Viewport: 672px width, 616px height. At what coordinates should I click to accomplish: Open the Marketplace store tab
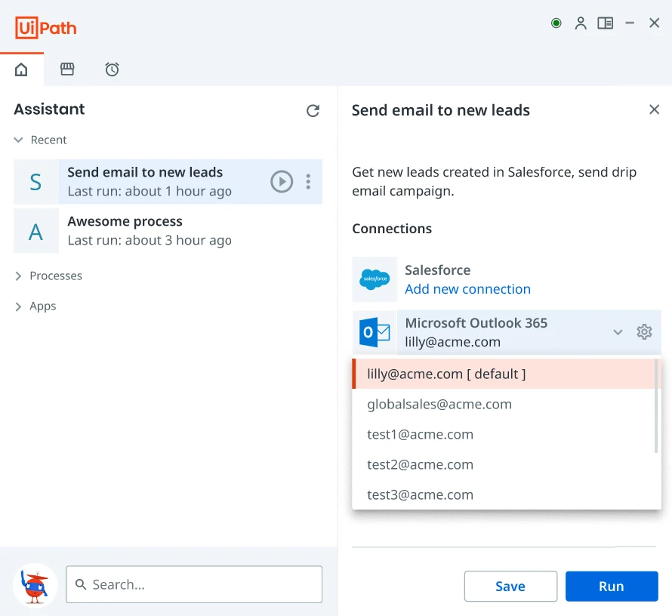coord(67,69)
